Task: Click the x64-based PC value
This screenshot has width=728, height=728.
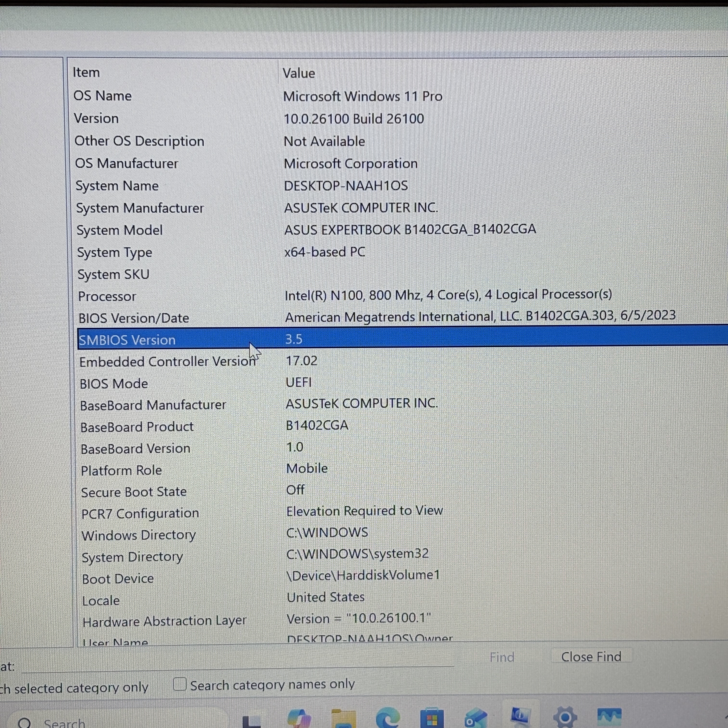Action: [x=325, y=252]
